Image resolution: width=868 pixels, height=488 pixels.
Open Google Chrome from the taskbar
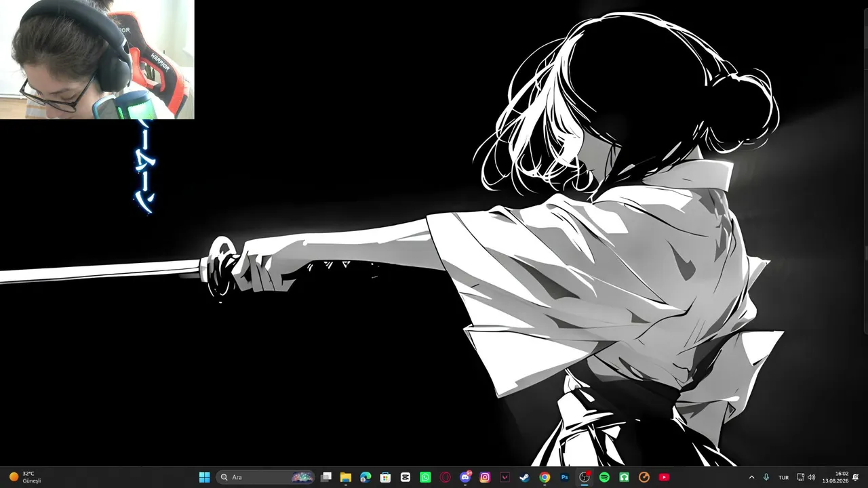[545, 477]
